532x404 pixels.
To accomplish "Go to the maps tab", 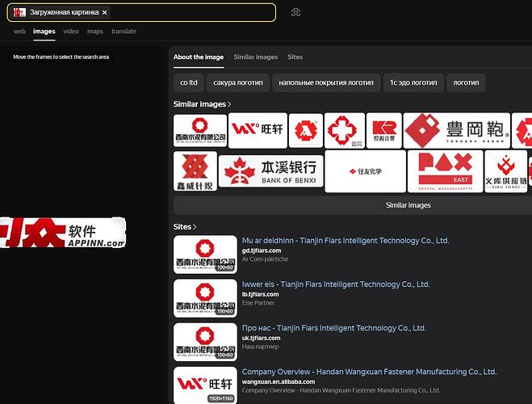I will [x=95, y=32].
